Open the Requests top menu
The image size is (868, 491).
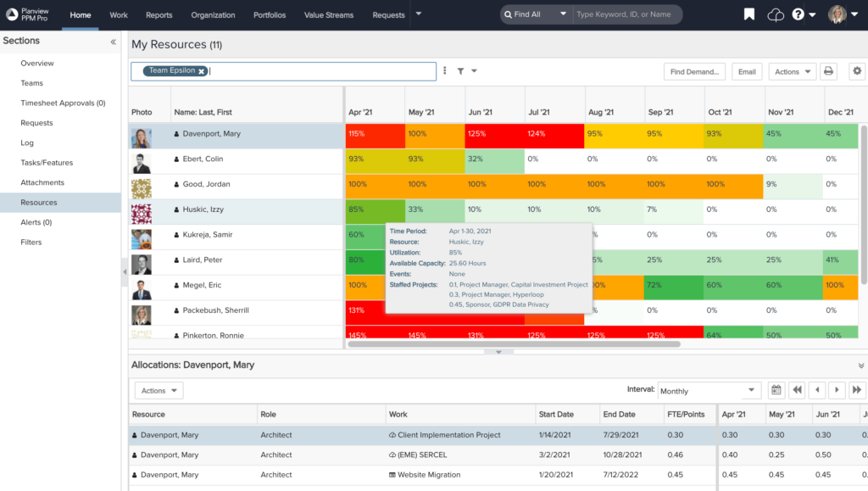coord(388,15)
